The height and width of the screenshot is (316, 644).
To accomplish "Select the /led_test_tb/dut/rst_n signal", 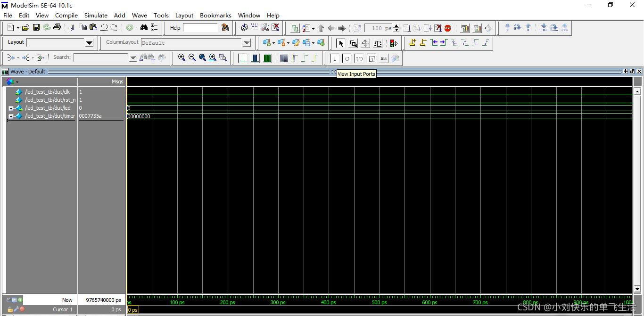I will [50, 100].
